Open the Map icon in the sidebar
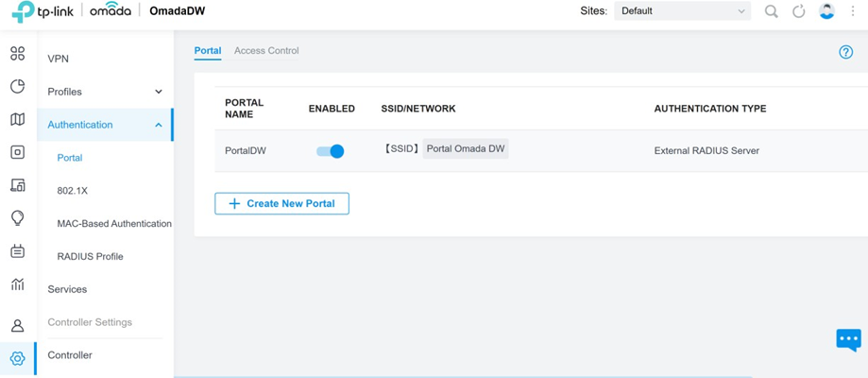This screenshot has height=378, width=868. point(18,119)
